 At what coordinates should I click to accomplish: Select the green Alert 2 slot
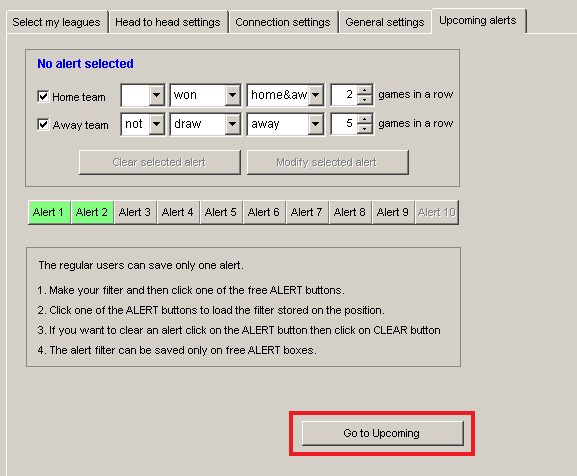point(92,212)
